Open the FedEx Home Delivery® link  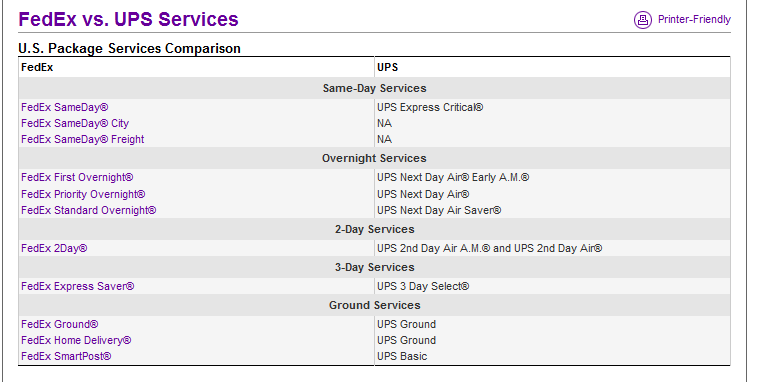[76, 340]
